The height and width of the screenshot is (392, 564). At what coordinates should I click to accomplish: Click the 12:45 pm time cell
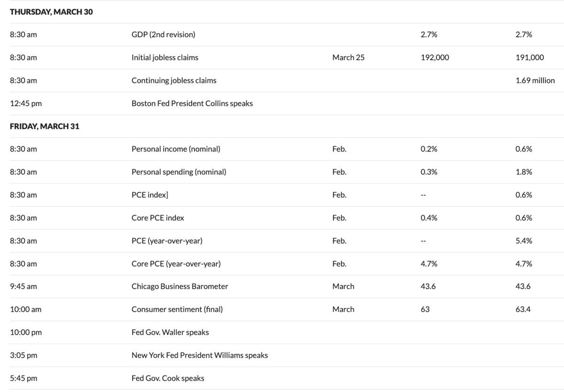click(x=26, y=103)
